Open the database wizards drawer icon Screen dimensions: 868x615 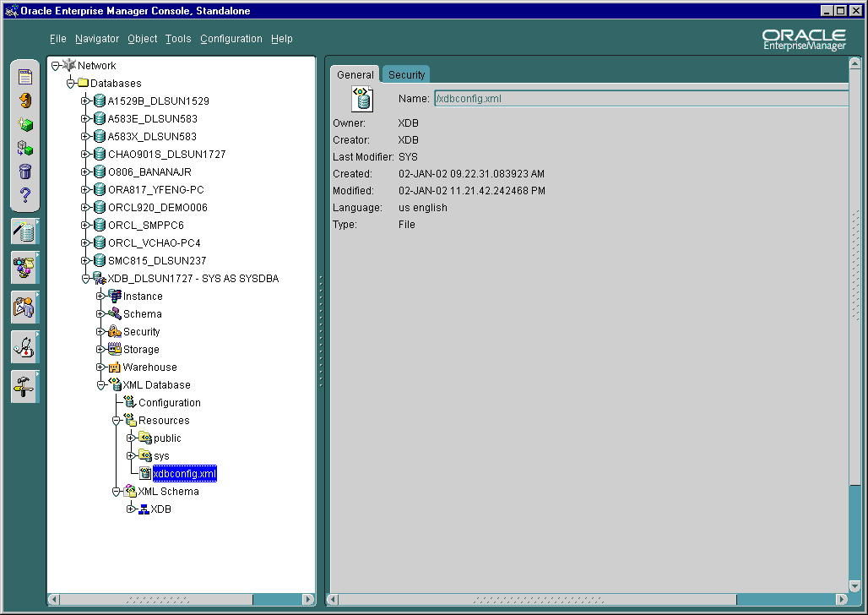[x=24, y=231]
